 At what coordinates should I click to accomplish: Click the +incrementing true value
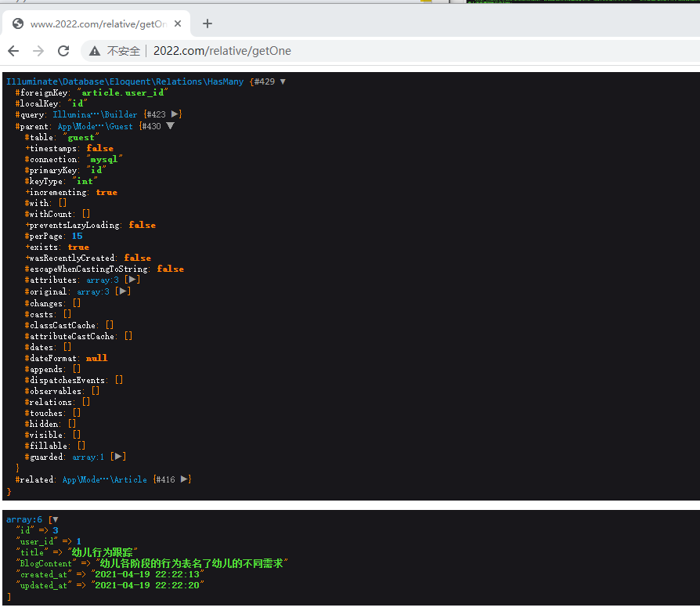(106, 193)
